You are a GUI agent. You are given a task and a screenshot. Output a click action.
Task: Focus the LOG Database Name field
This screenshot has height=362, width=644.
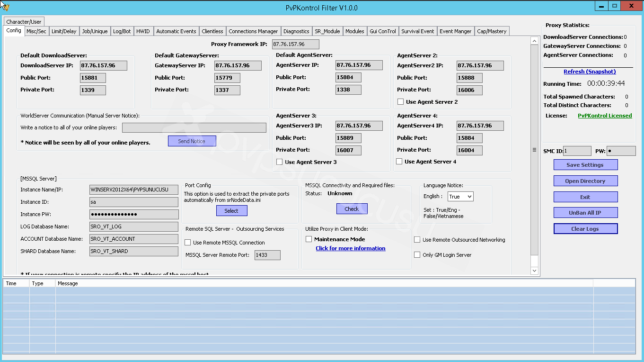click(134, 227)
